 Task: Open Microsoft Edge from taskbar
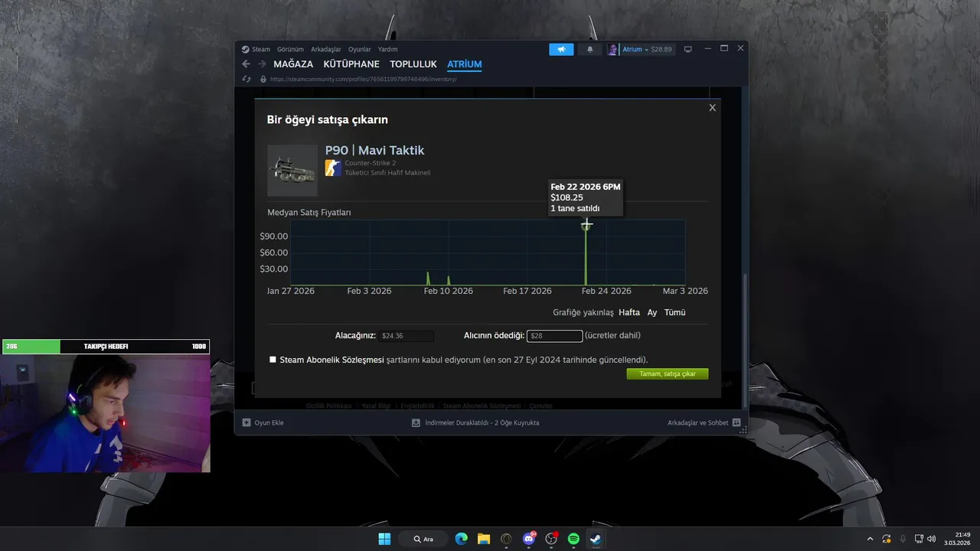(x=461, y=539)
